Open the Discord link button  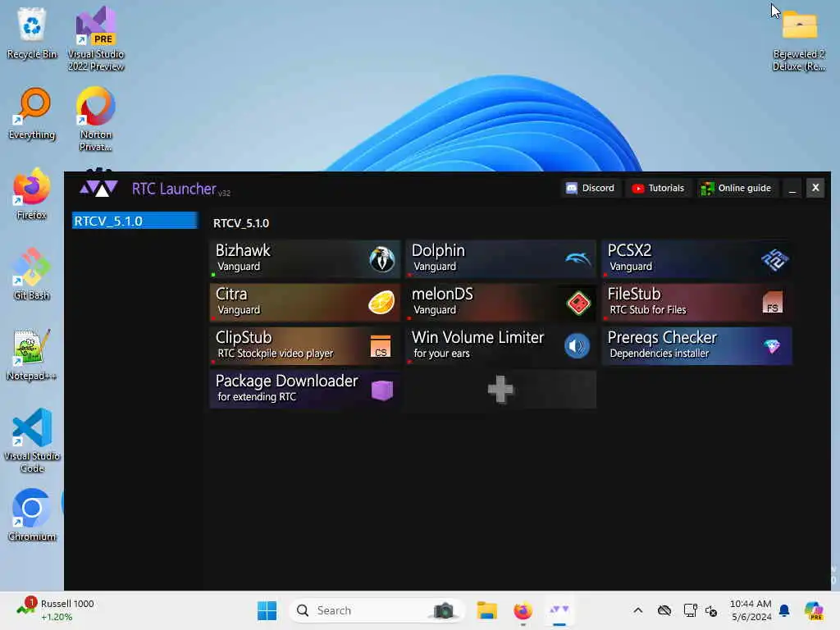[591, 188]
